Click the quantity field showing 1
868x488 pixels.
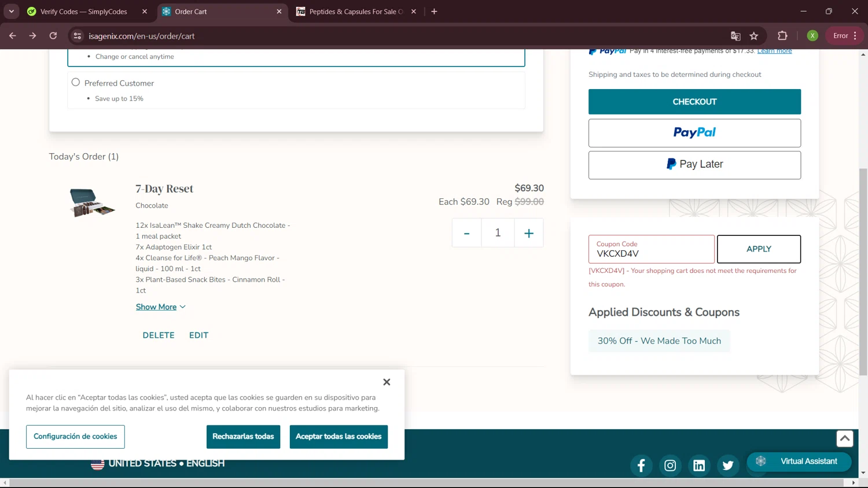pos(498,233)
